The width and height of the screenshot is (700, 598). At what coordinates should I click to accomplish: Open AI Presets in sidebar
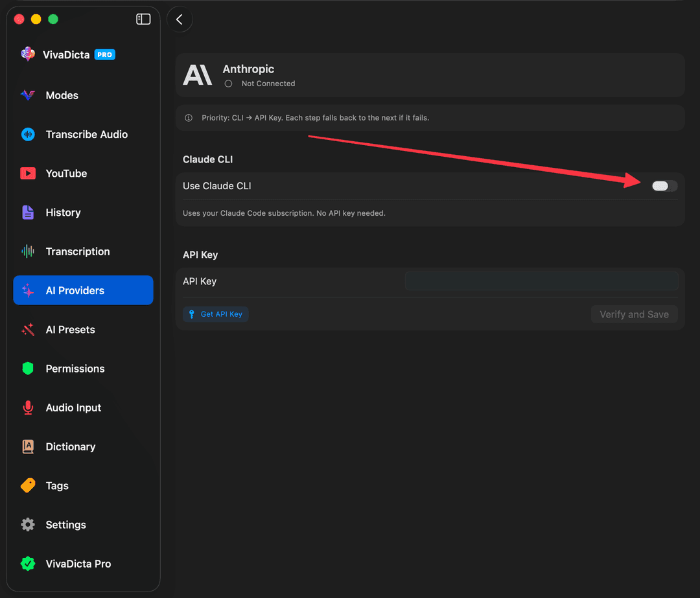pos(83,329)
